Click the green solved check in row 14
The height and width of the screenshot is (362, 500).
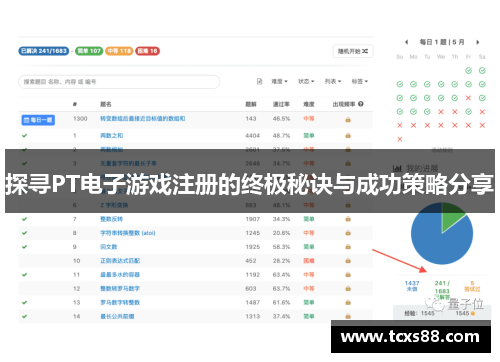(x=24, y=316)
